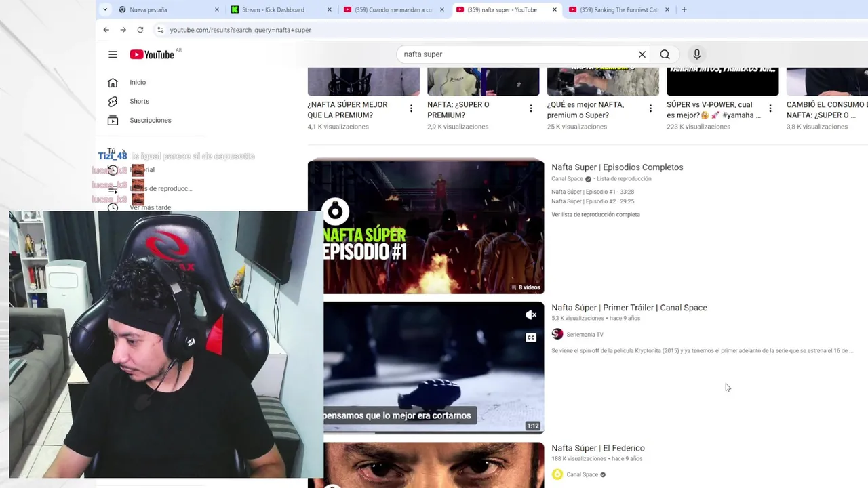Open Inicio in sidebar

(138, 82)
